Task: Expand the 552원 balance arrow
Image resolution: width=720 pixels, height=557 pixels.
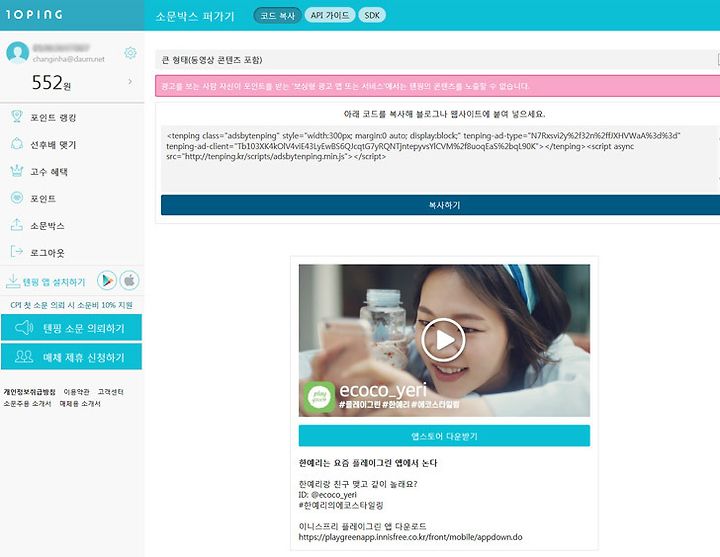Action: [x=130, y=82]
